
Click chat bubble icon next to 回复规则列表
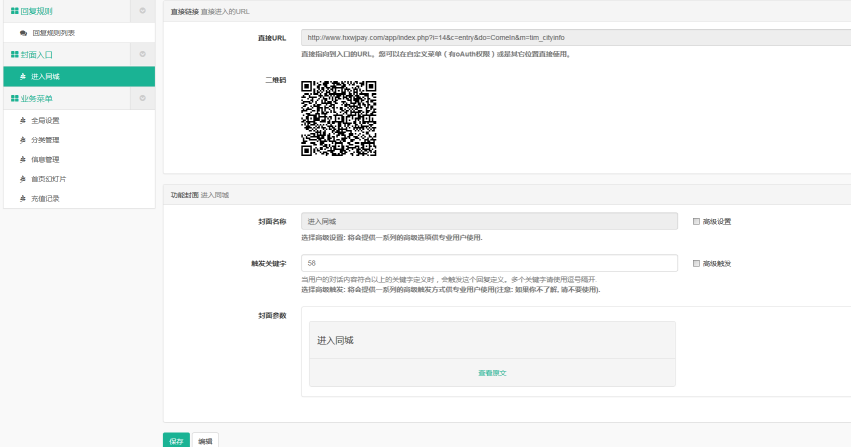click(x=23, y=33)
